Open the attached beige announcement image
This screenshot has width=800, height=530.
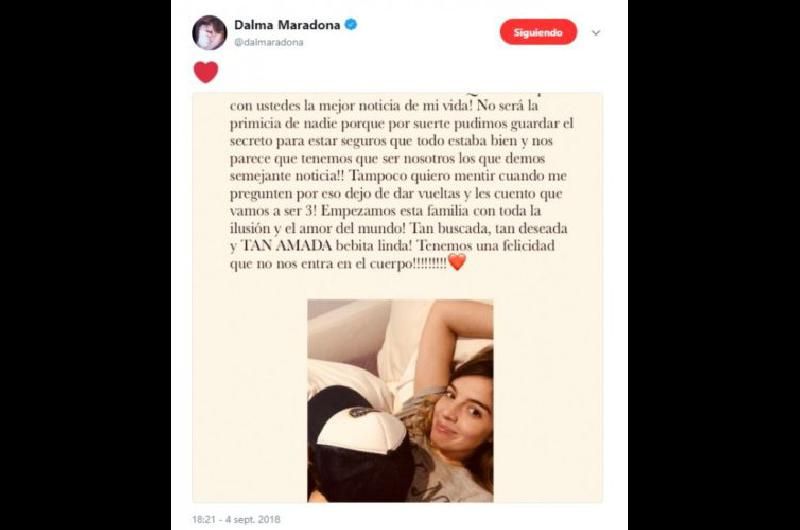click(x=397, y=297)
